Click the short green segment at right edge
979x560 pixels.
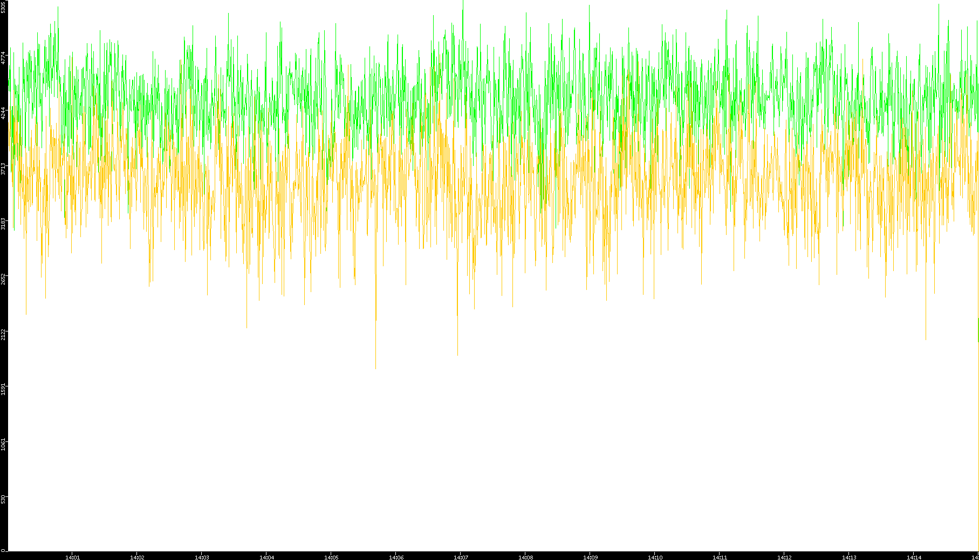[978, 330]
